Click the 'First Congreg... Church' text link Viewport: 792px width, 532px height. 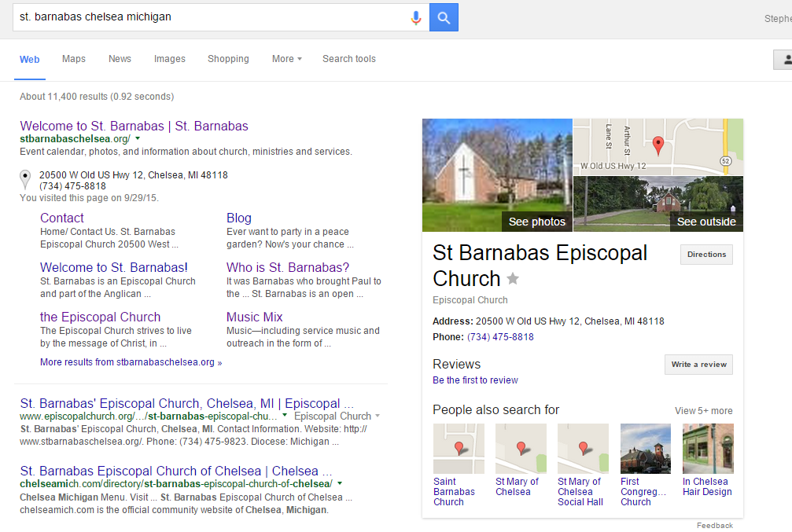coord(643,492)
